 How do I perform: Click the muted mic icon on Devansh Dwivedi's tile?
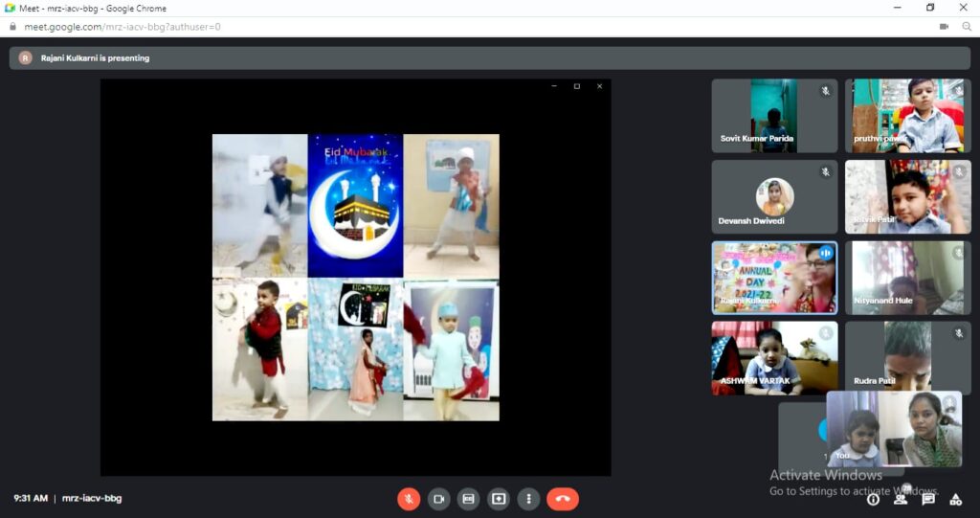click(826, 172)
